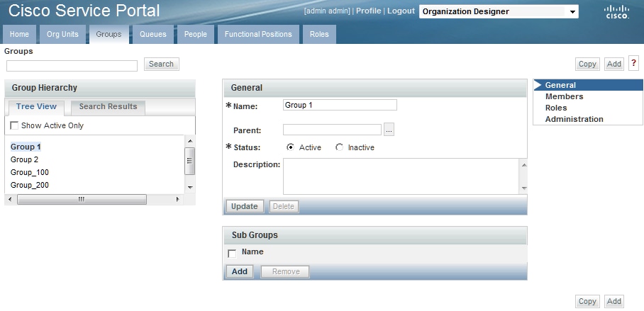644x311 pixels.
Task: Click the bottom Copy button
Action: click(587, 302)
